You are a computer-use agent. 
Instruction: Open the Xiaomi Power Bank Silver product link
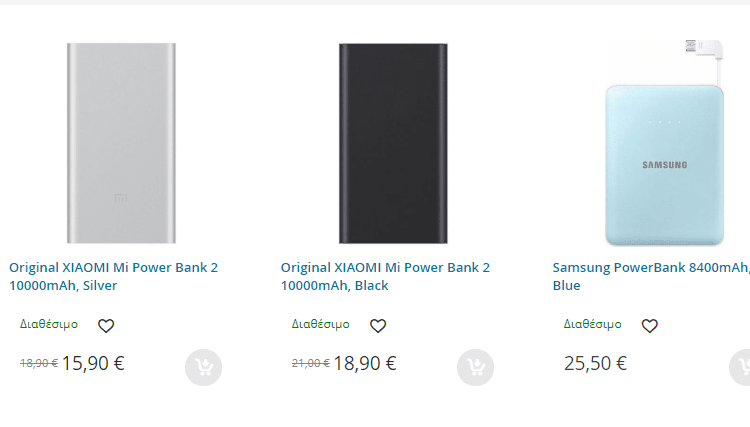(113, 276)
